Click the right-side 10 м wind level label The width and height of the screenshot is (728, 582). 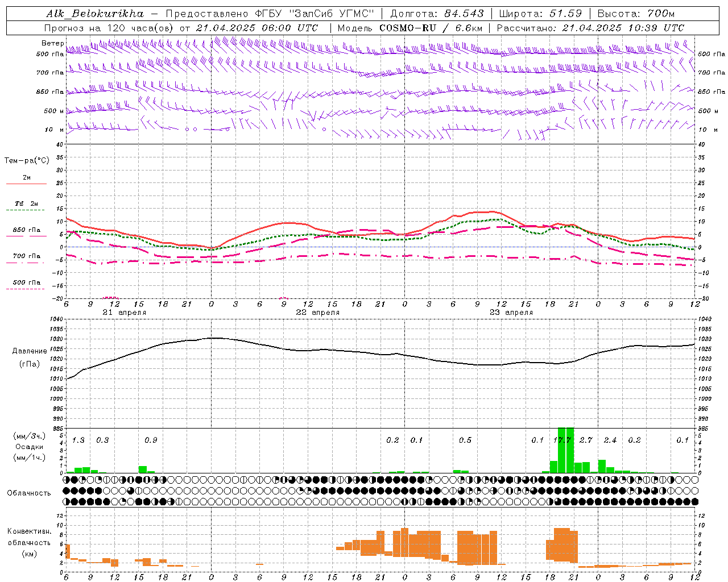708,130
